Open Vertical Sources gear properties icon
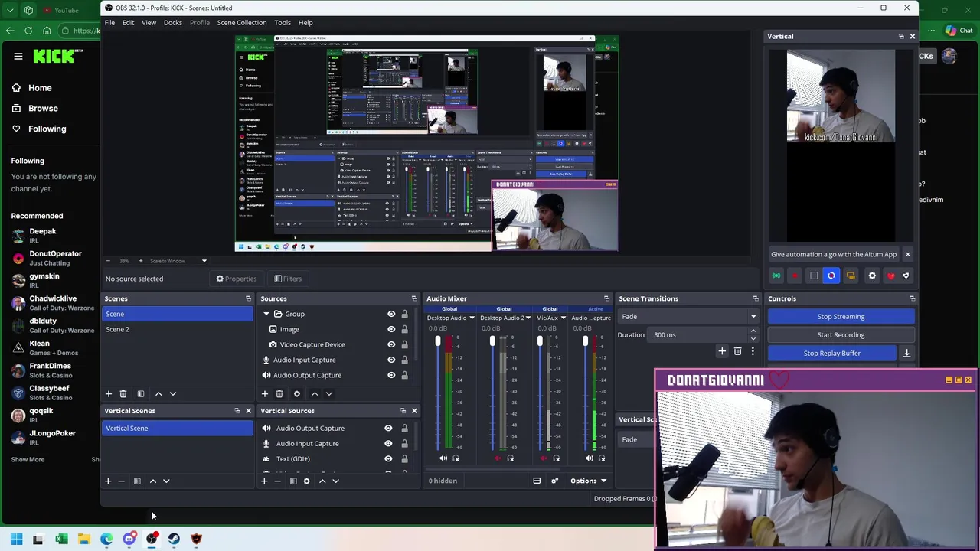The image size is (980, 551). (x=307, y=481)
